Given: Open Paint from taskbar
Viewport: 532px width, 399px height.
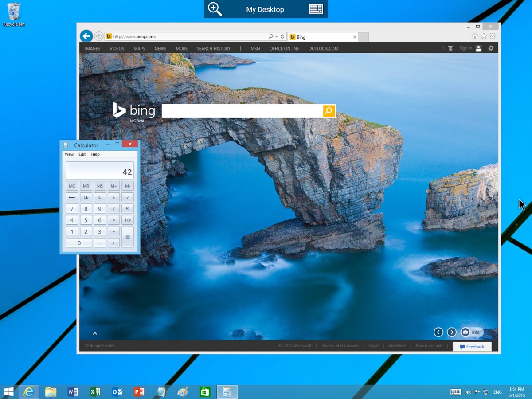Looking at the screenshot, I should tap(183, 392).
